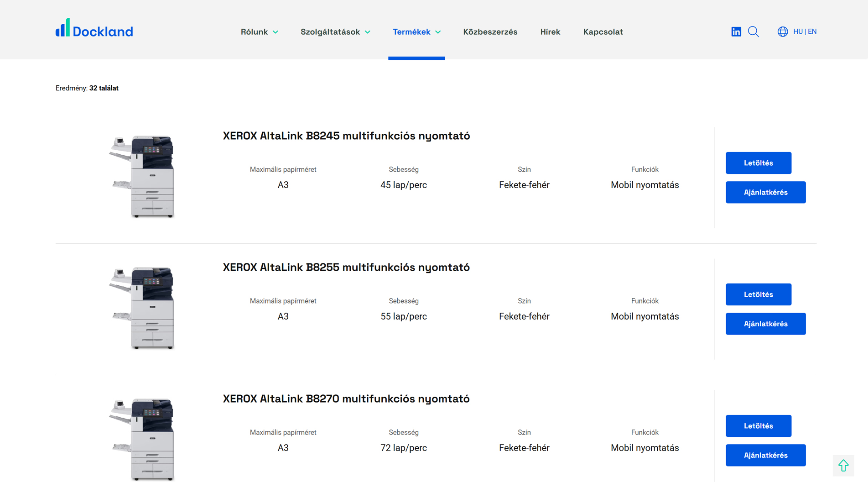The image size is (868, 493).
Task: Go to Közbeszerzés page
Action: [x=490, y=32]
